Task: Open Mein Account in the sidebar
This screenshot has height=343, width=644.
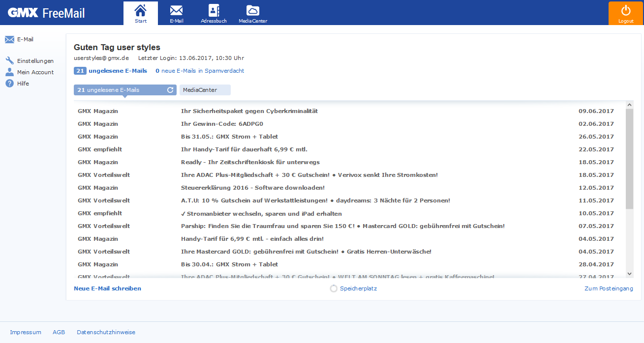Action: click(x=35, y=72)
